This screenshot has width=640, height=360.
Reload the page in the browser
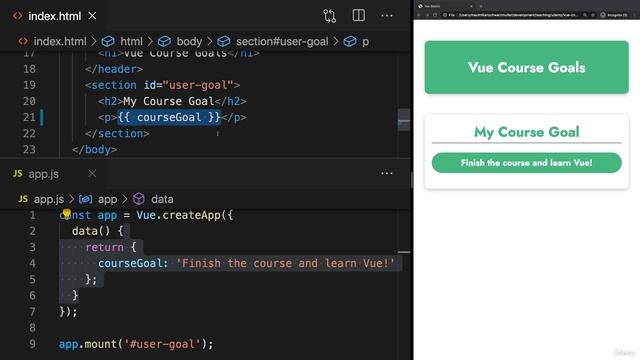pos(435,15)
